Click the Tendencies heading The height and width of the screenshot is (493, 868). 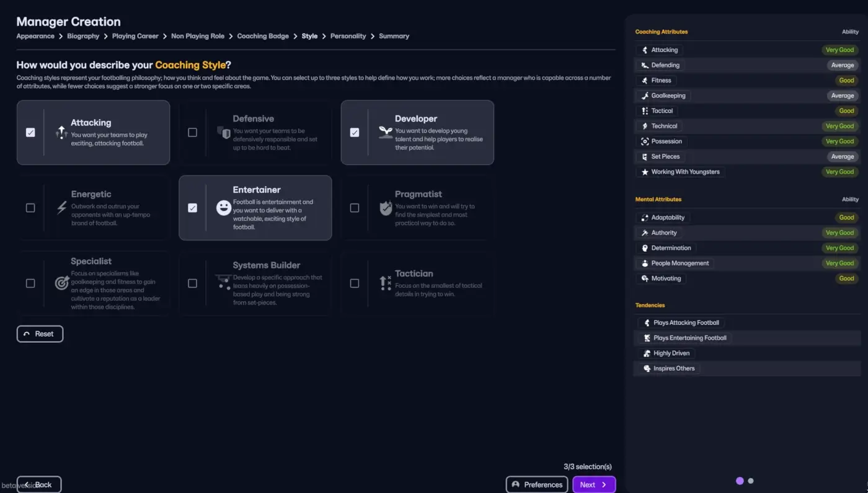tap(650, 305)
